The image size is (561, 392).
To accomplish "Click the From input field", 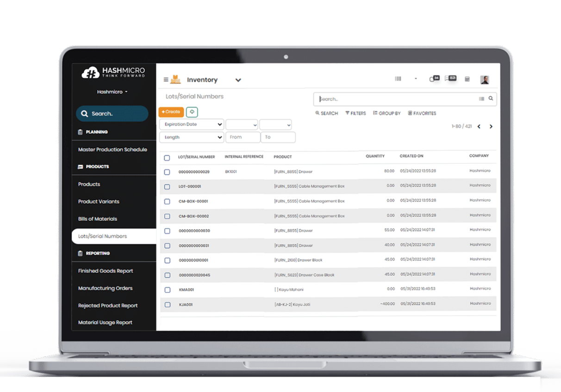I will (243, 137).
